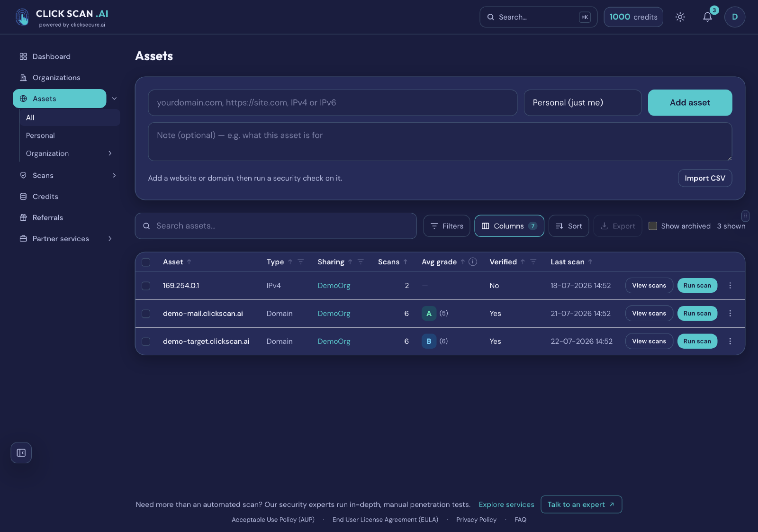The width and height of the screenshot is (758, 532).
Task: Click Talk to an expert
Action: click(581, 505)
